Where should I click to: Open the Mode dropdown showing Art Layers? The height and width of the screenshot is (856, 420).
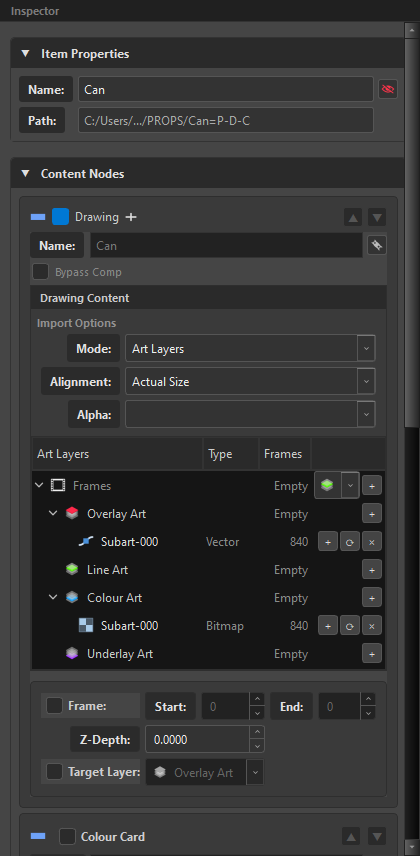(x=250, y=349)
